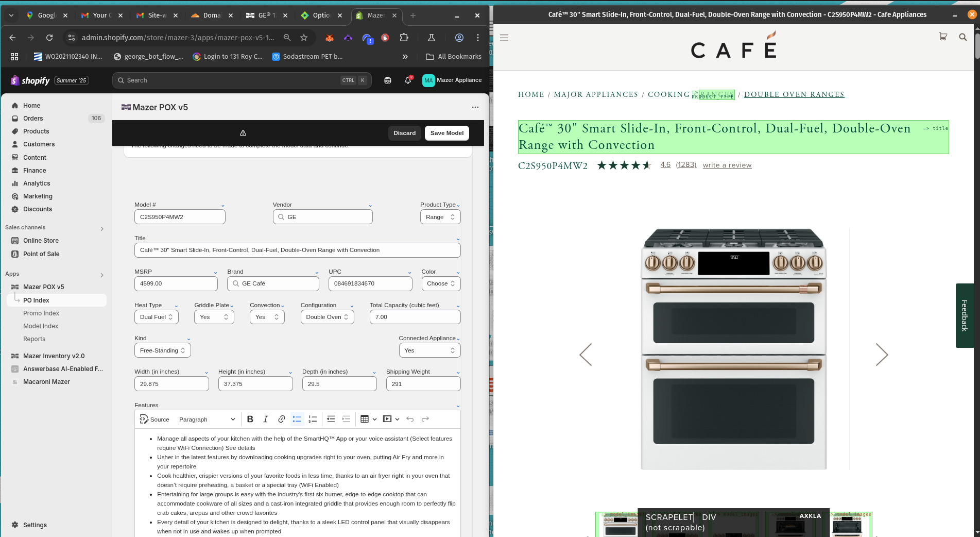Image resolution: width=980 pixels, height=537 pixels.
Task: Toggle the bulleted list icon
Action: tap(297, 419)
